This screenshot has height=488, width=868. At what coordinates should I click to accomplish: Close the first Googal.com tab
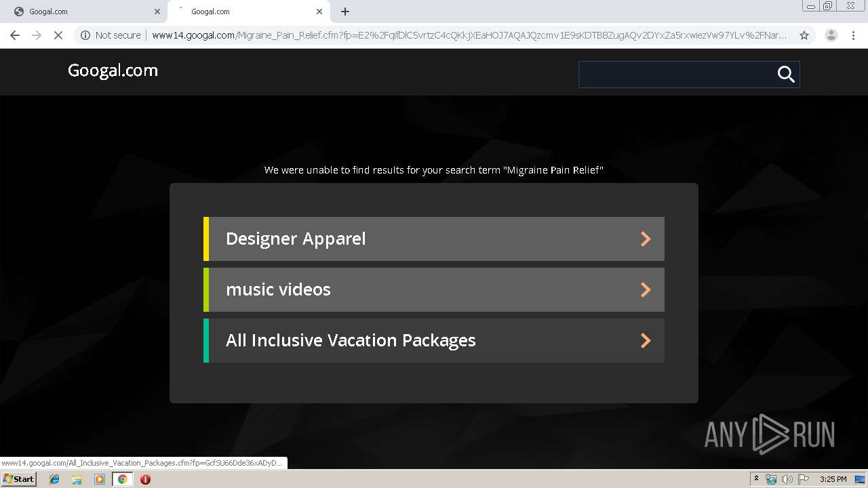pos(157,12)
